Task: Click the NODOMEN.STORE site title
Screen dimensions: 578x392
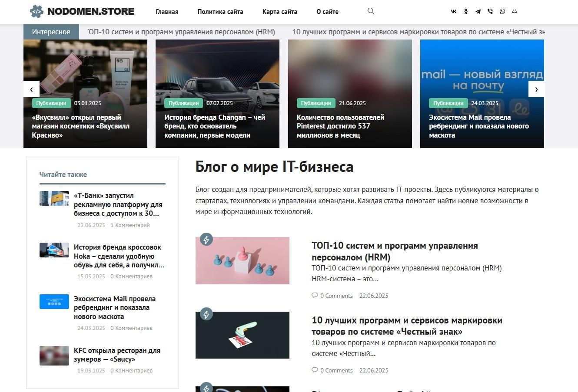Action: coord(91,11)
